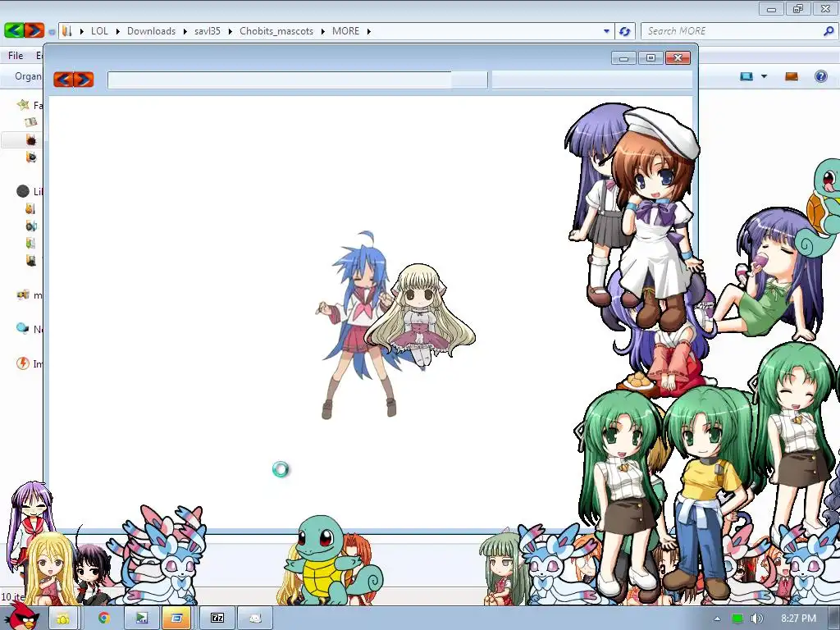Expand the arrow after MORE in breadcrumb
The width and height of the screenshot is (840, 630).
368,31
